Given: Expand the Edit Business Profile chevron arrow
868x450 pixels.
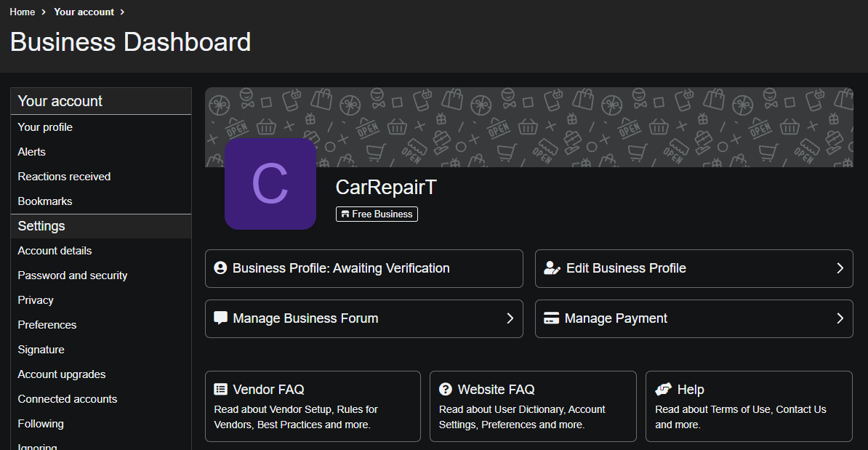Looking at the screenshot, I should click(x=840, y=268).
